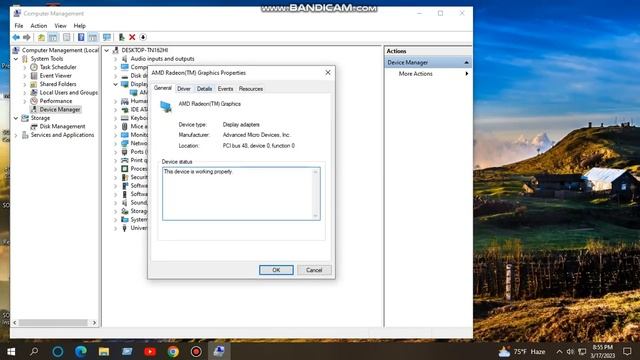Expand the Services and Applications node
640x360 pixels.
(16, 135)
